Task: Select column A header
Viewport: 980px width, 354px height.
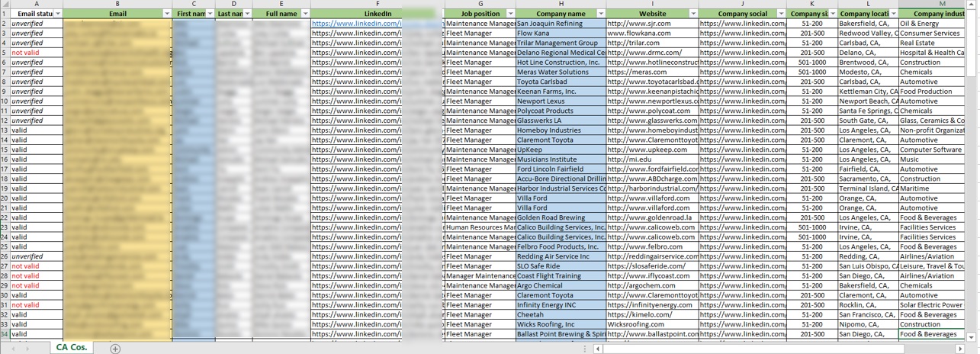Action: pyautogui.click(x=36, y=4)
